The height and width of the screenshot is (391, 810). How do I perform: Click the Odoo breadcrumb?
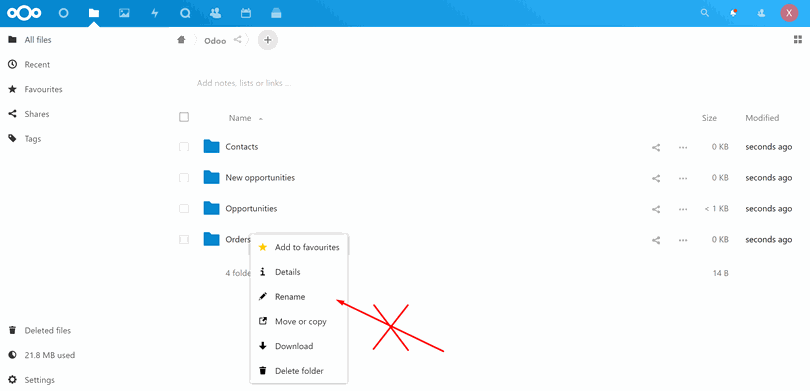tap(215, 41)
